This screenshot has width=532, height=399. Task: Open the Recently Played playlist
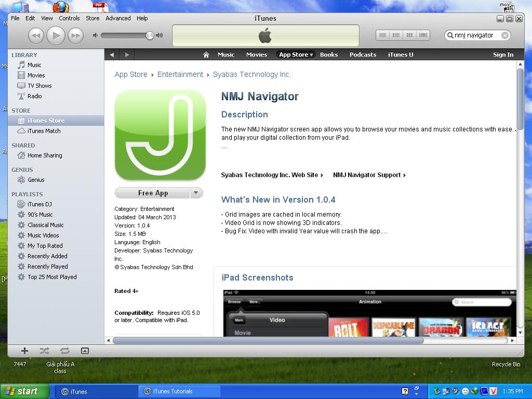pos(47,267)
